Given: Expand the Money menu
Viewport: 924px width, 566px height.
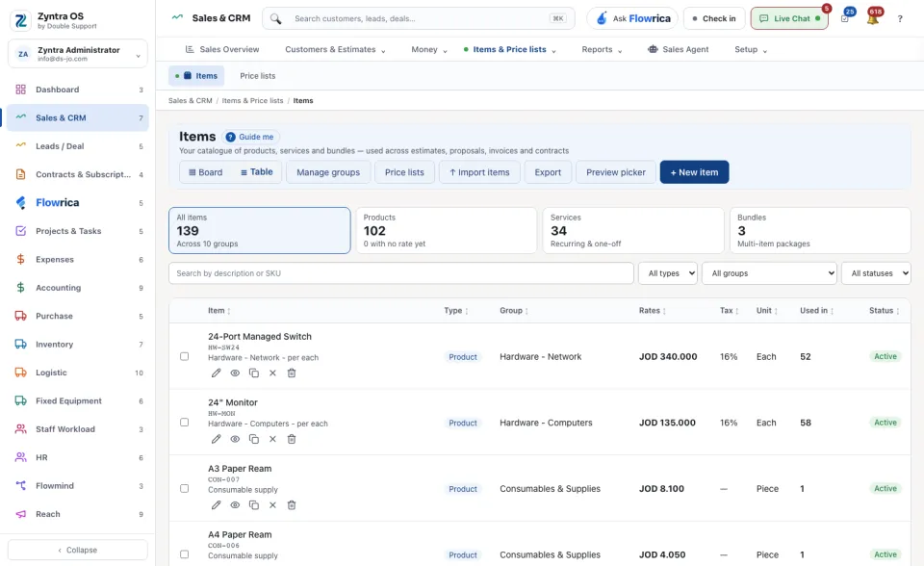Looking at the screenshot, I should 429,49.
